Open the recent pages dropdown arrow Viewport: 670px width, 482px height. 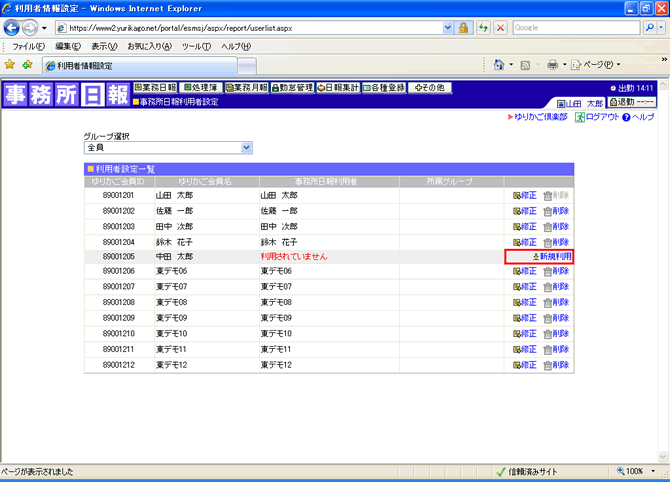pyautogui.click(x=44, y=29)
